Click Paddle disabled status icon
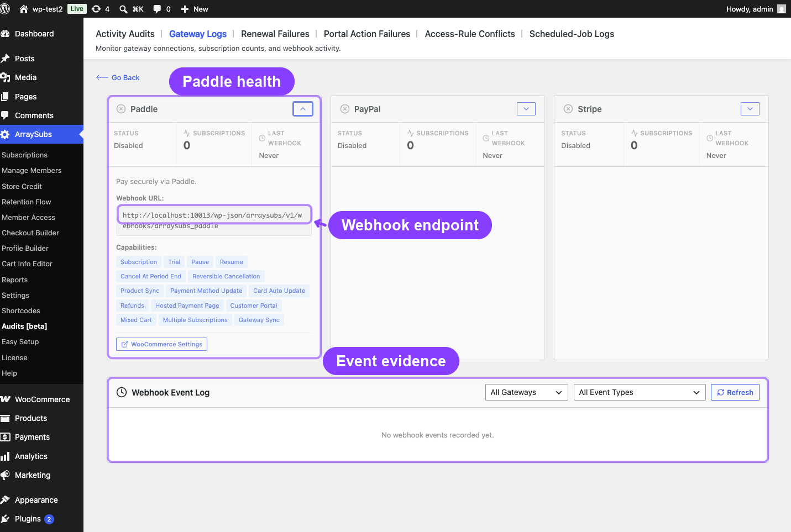Viewport: 791px width, 532px height. (x=121, y=109)
